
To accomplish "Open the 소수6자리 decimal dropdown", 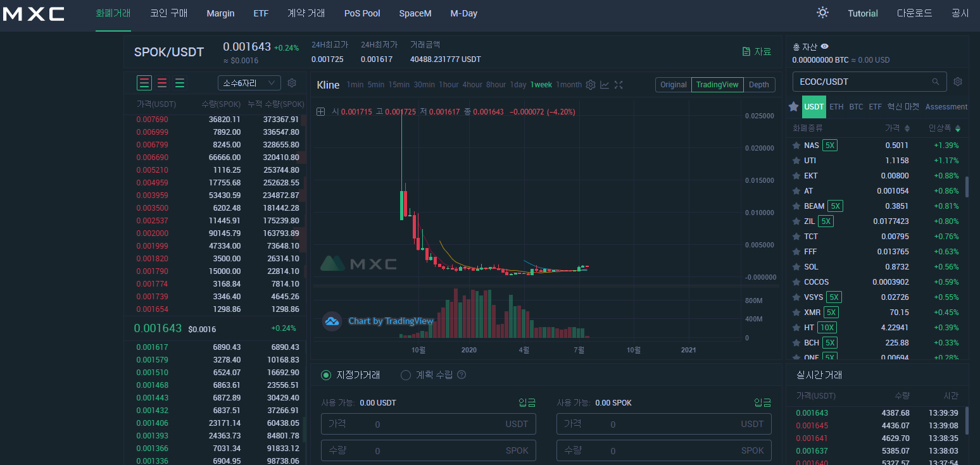I will tap(249, 83).
